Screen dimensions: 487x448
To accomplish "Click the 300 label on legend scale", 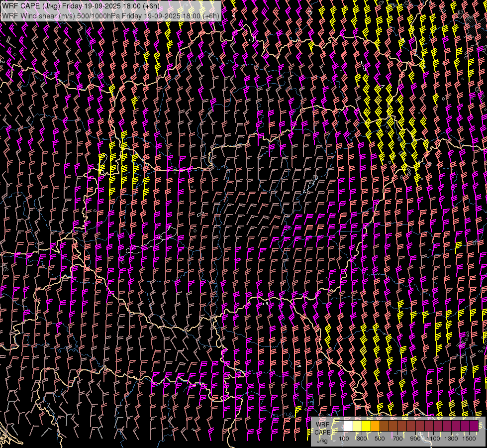I will point(362,439).
